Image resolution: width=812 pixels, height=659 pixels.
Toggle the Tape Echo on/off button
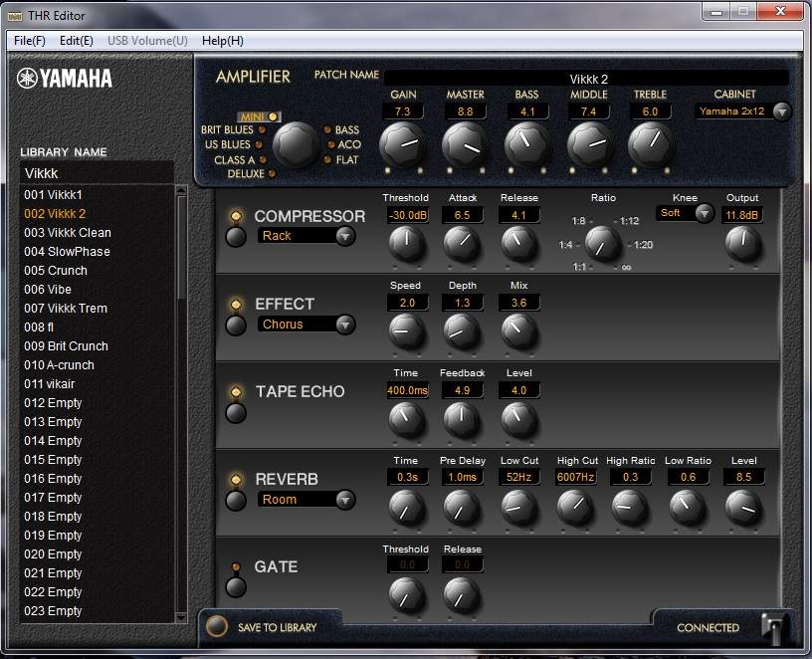point(236,412)
